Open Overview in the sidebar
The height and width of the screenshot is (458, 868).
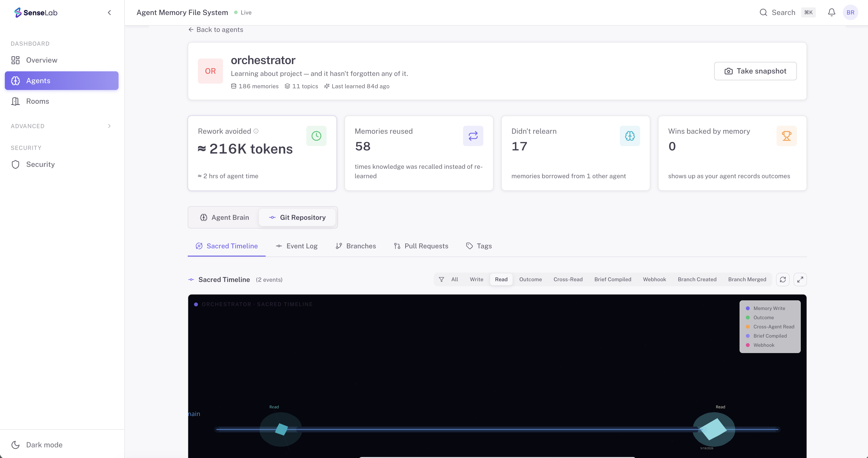[x=62, y=60]
